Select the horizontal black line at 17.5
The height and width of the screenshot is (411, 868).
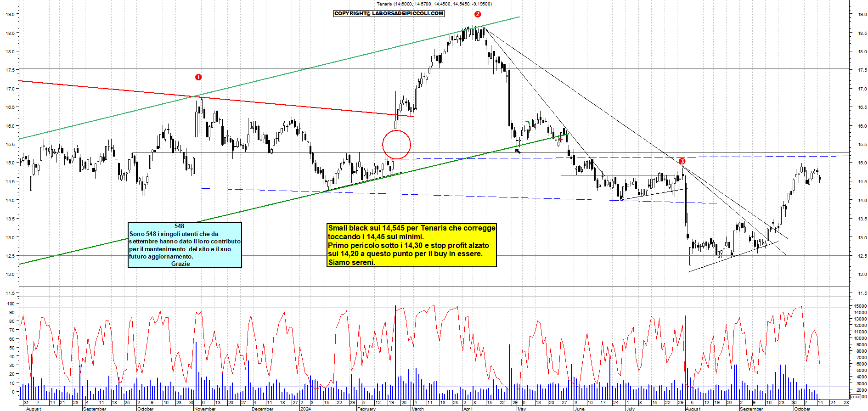coord(434,68)
